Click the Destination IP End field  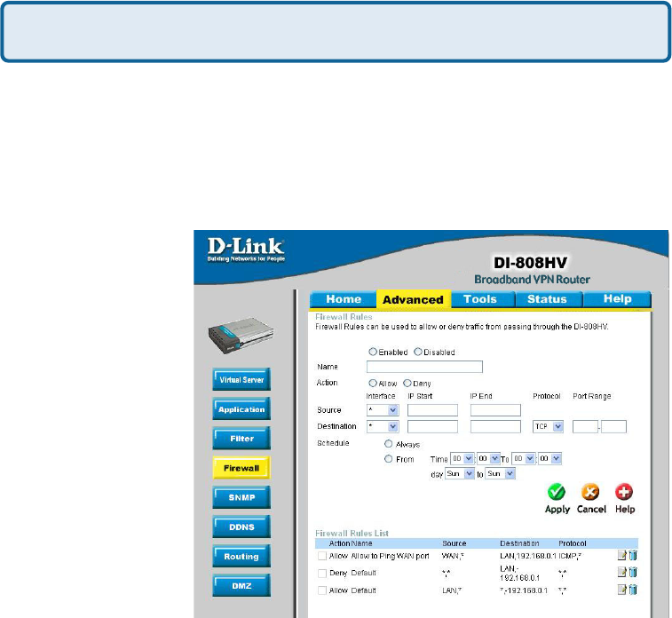point(495,426)
